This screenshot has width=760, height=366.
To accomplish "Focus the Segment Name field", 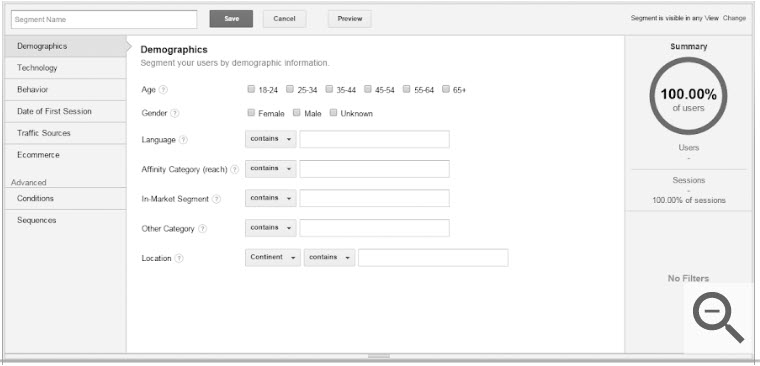I will (104, 19).
